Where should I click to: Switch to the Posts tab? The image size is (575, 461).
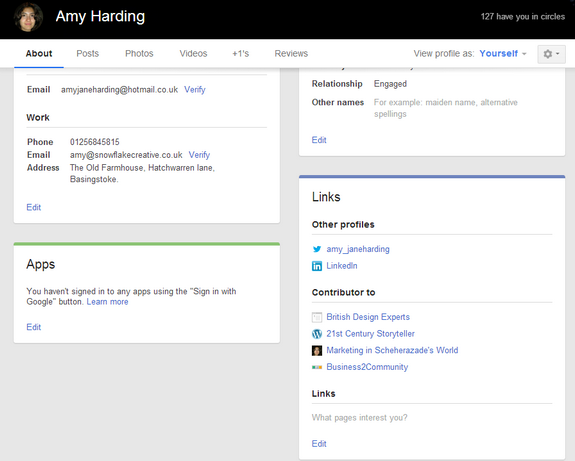(x=88, y=54)
